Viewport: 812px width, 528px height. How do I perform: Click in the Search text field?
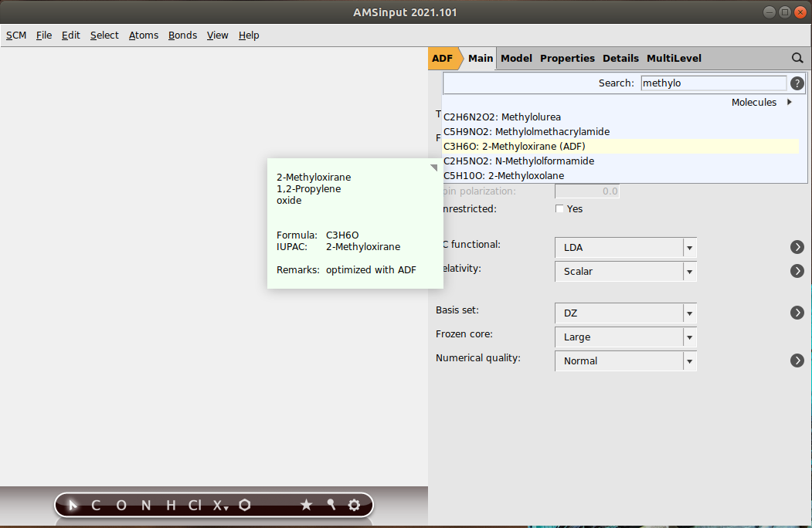pyautogui.click(x=714, y=83)
